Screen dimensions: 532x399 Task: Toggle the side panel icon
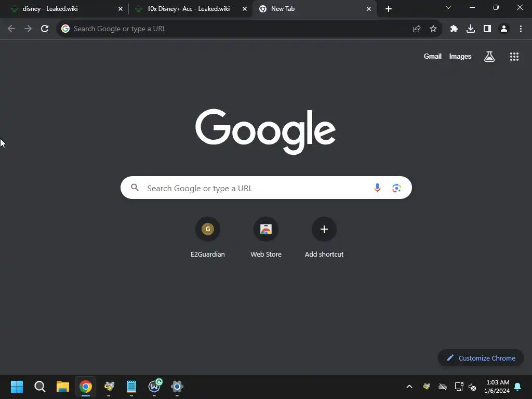tap(487, 29)
